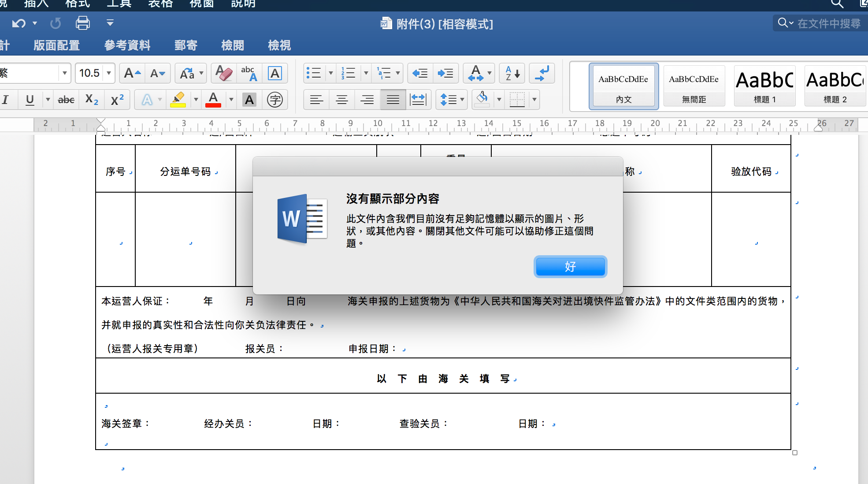Select the 內文 style

pos(623,86)
